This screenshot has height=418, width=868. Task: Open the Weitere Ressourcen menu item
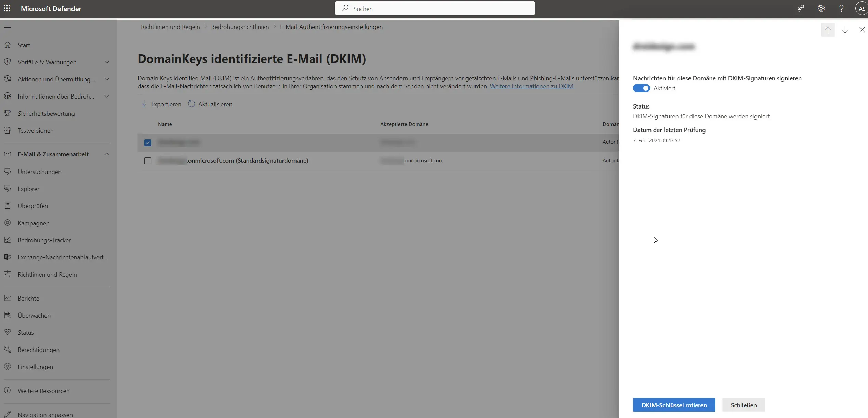(x=43, y=391)
